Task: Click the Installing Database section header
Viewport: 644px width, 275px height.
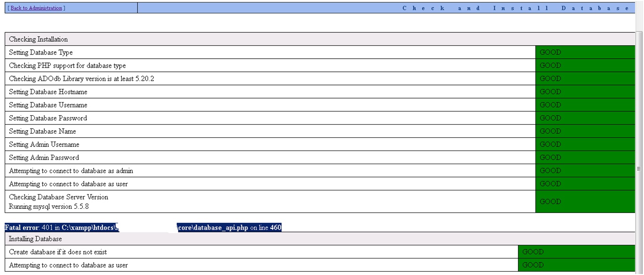Action: (35, 239)
